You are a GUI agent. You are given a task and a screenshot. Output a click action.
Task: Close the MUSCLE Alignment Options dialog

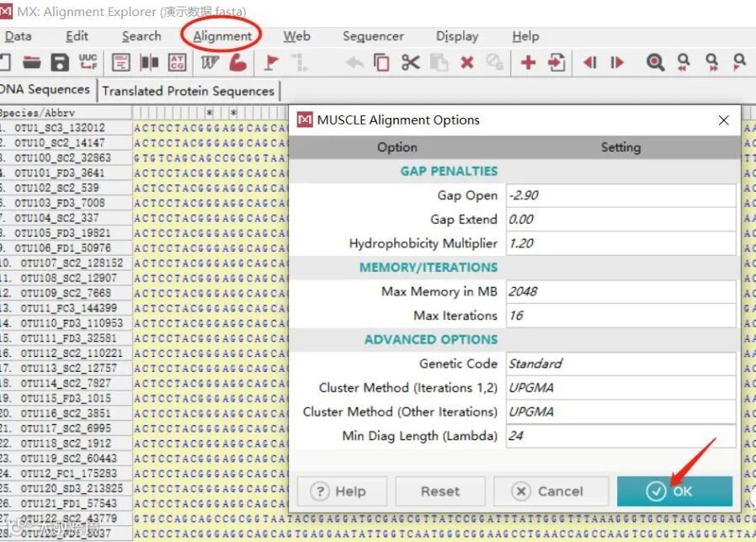(723, 120)
